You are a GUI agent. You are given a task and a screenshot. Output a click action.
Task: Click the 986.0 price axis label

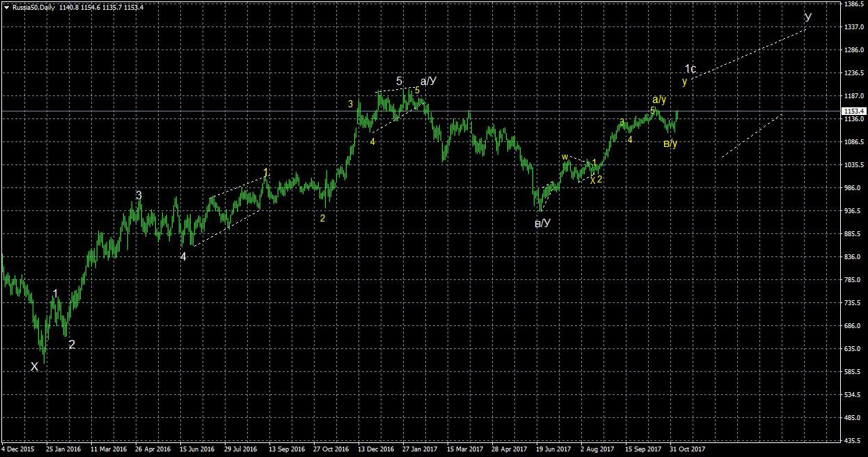(x=852, y=188)
